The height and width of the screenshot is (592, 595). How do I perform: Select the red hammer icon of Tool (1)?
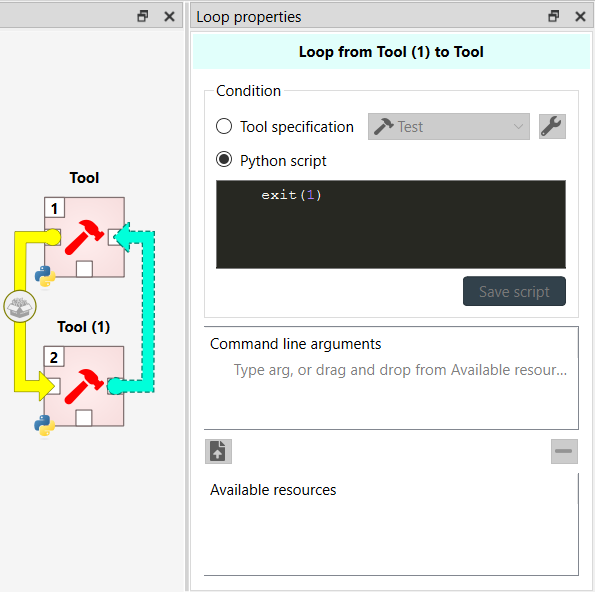point(84,386)
